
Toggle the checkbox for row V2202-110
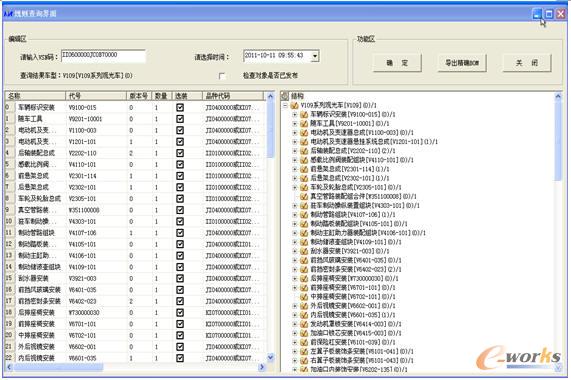tap(180, 153)
